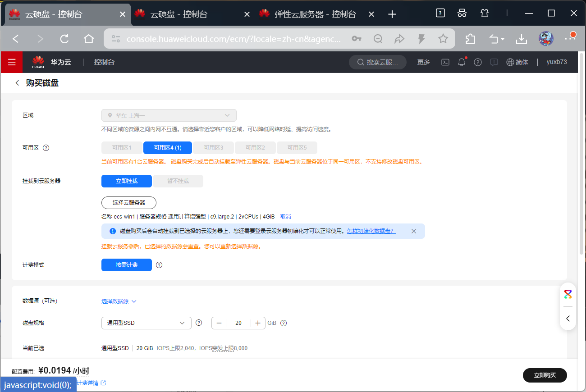Select 可用区5 availability zone
The height and width of the screenshot is (392, 586).
[297, 148]
